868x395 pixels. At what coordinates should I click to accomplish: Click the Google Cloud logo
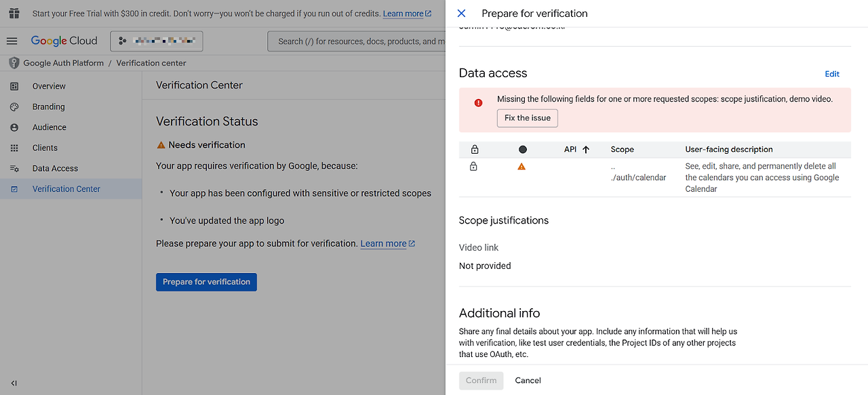coord(64,41)
